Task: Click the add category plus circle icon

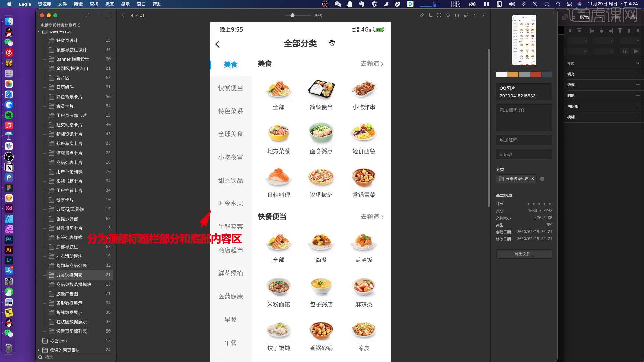Action: click(x=542, y=179)
